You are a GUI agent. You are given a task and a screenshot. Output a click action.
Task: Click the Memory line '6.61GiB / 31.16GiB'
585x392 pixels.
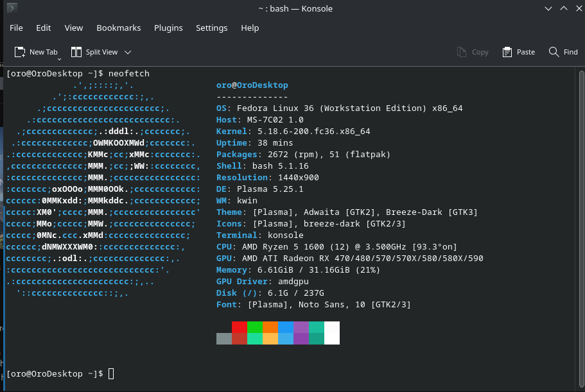[298, 269]
